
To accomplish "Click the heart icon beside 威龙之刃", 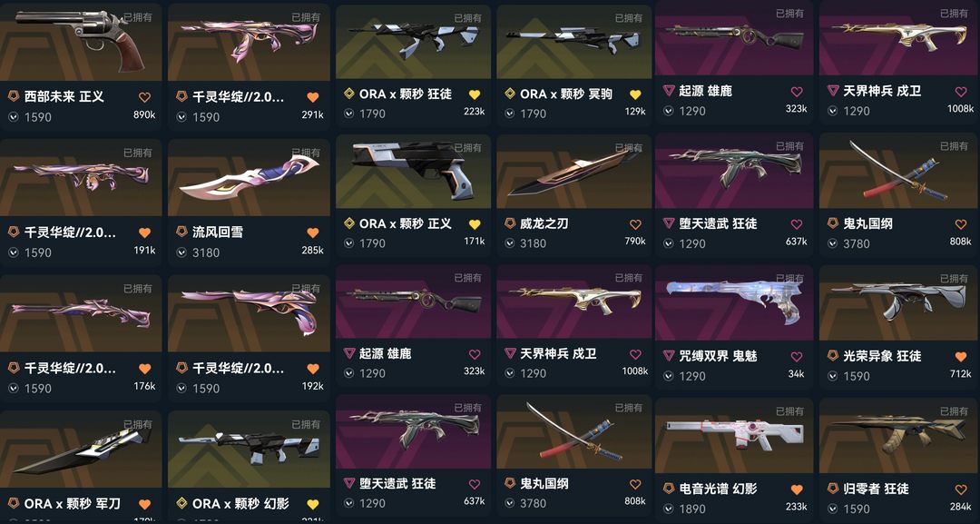I will coord(635,223).
